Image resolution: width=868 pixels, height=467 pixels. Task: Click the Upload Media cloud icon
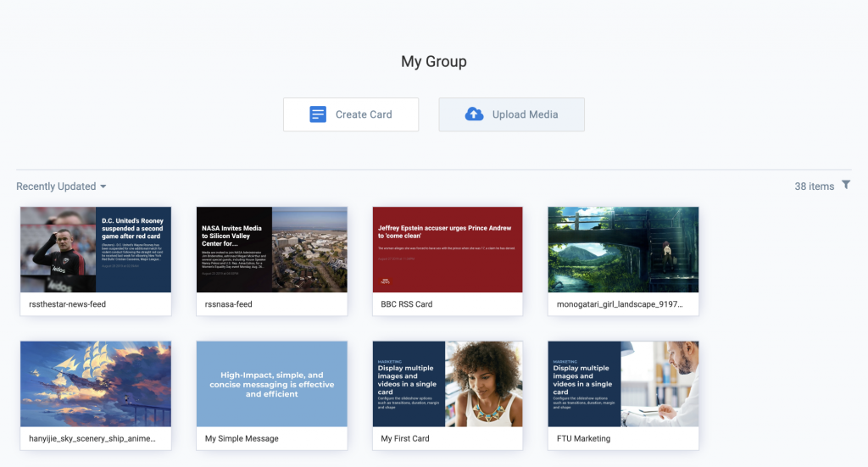click(474, 114)
